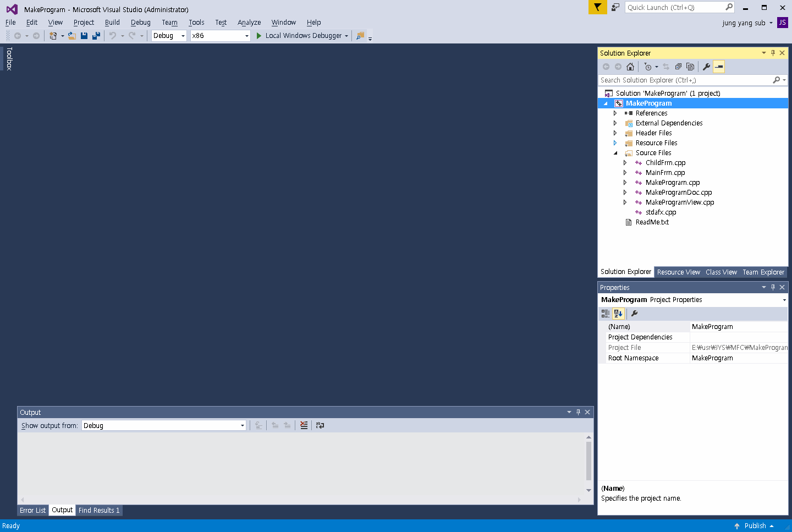Image resolution: width=792 pixels, height=532 pixels.
Task: Expand the Resource Files folder
Action: (615, 143)
